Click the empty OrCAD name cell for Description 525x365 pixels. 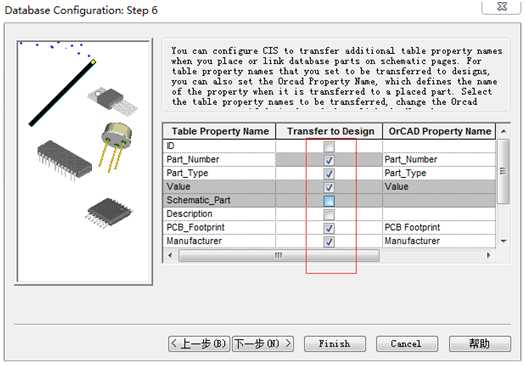439,214
